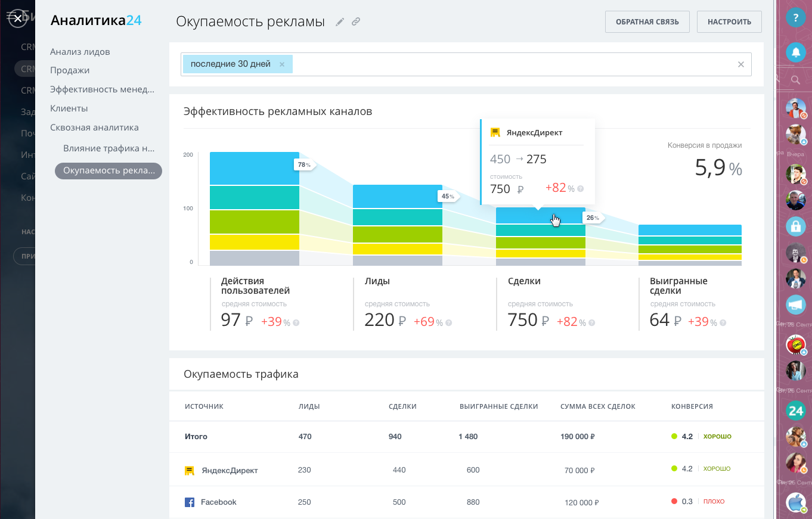Click inside the filter search field

tap(513, 64)
